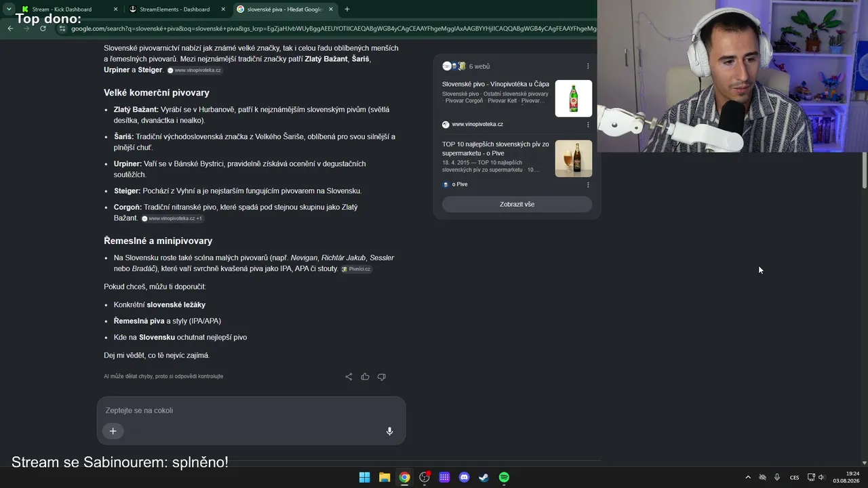This screenshot has height=488, width=868.
Task: Click the 'Urpiner:' bullet label
Action: tap(127, 163)
